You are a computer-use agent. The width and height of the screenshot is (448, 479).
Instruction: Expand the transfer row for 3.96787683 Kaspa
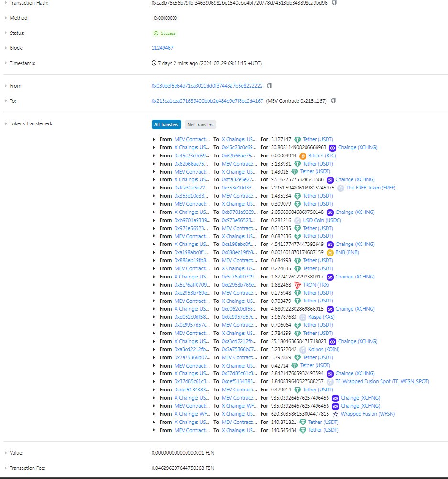coord(154,317)
